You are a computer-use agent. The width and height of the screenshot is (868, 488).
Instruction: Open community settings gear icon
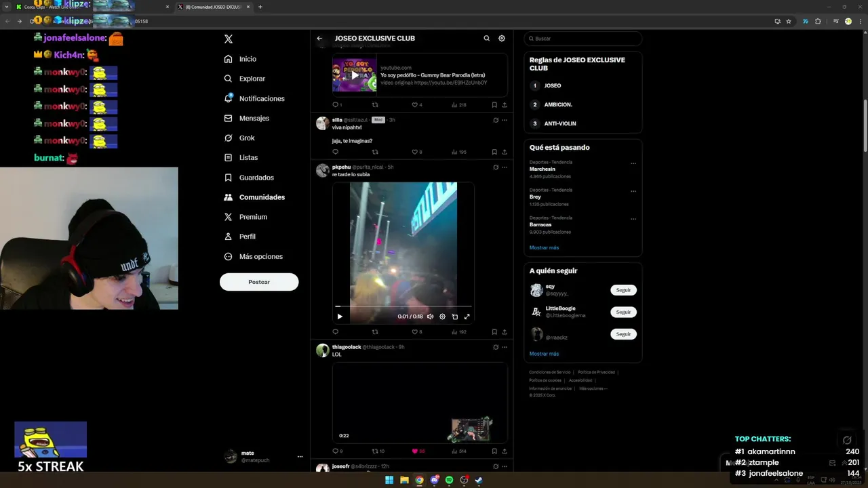point(502,39)
